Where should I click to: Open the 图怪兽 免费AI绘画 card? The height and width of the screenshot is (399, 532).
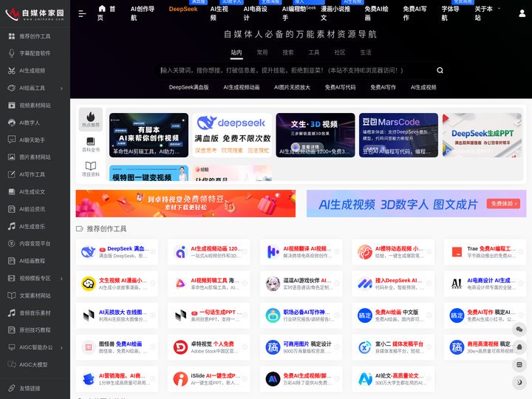tap(117, 347)
